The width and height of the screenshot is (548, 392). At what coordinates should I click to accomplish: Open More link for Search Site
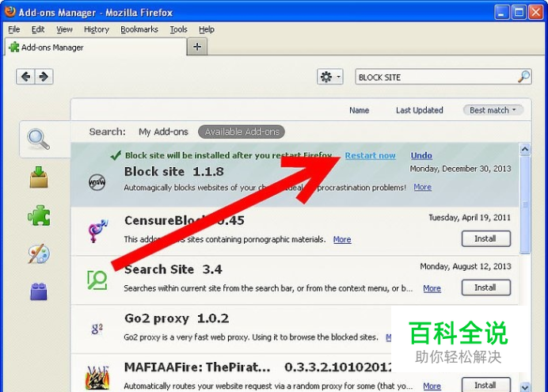click(432, 288)
